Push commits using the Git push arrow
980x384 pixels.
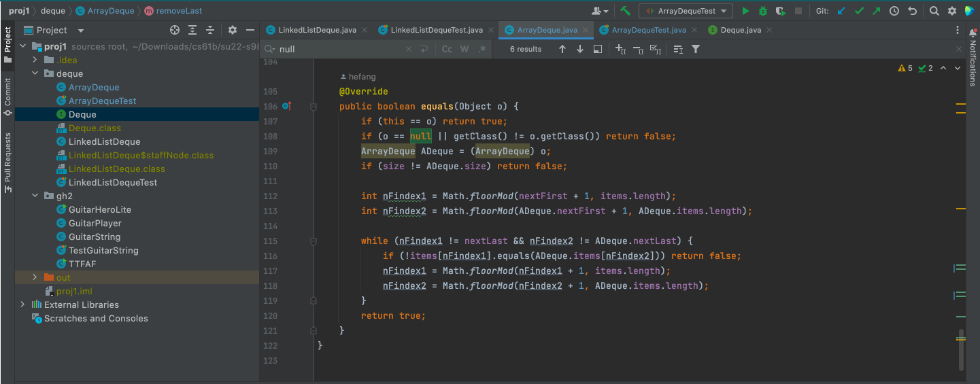(x=876, y=11)
